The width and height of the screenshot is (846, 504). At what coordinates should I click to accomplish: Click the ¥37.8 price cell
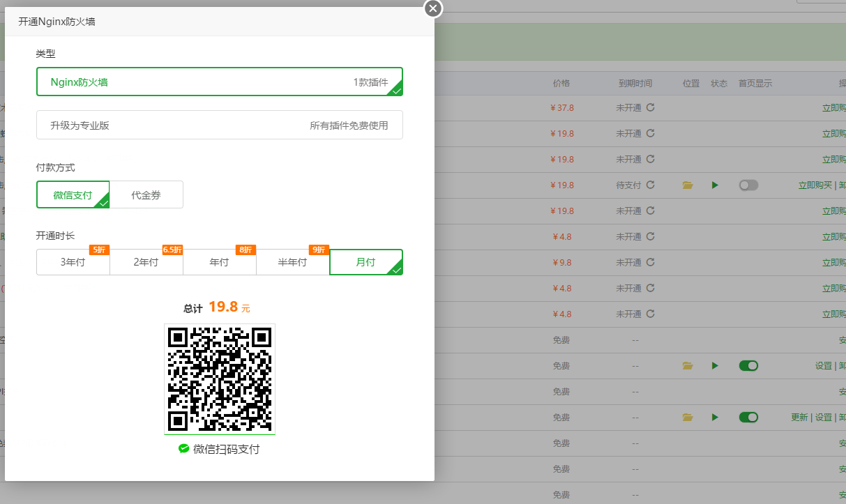(x=562, y=107)
